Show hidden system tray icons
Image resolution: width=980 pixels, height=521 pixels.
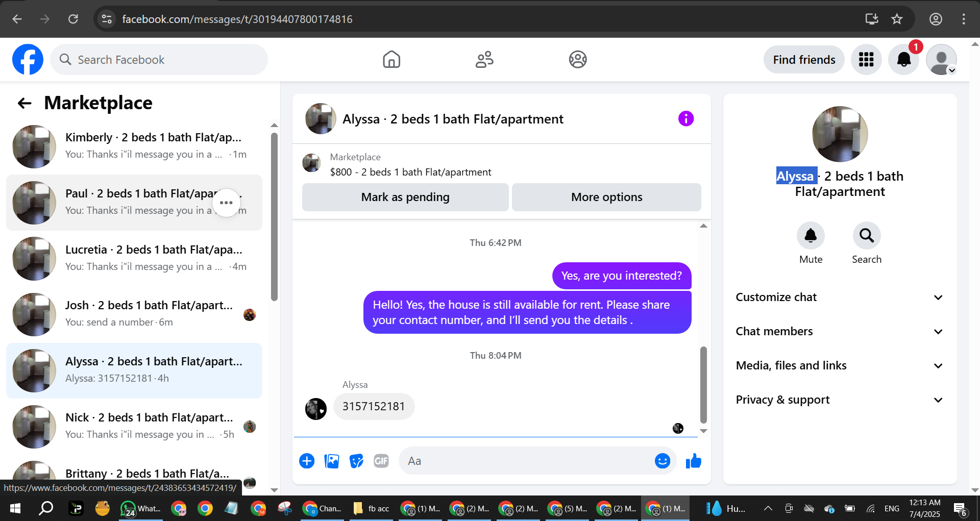pos(768,508)
